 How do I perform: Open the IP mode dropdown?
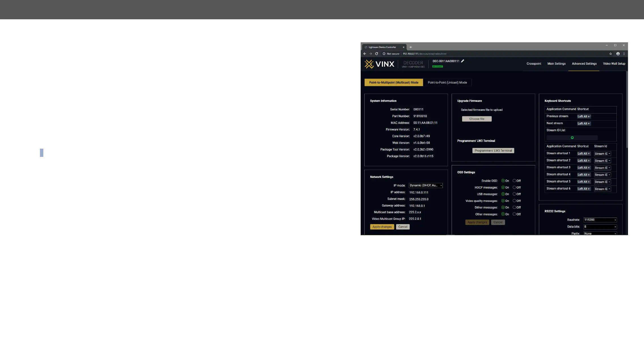pyautogui.click(x=426, y=186)
